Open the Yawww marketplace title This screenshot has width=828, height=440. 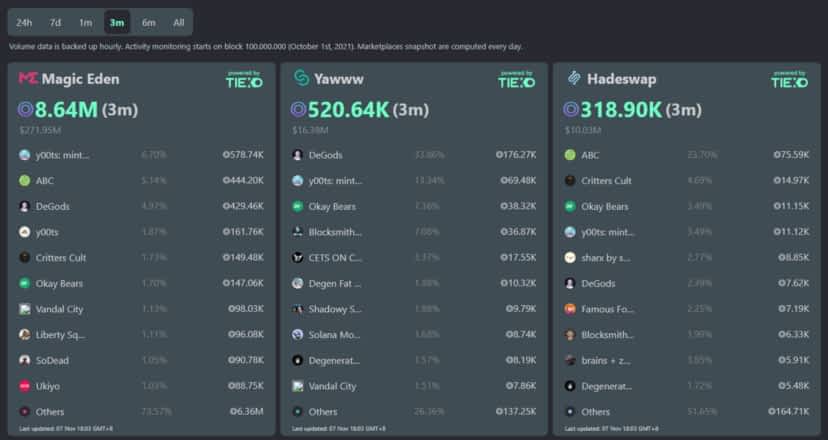[338, 79]
